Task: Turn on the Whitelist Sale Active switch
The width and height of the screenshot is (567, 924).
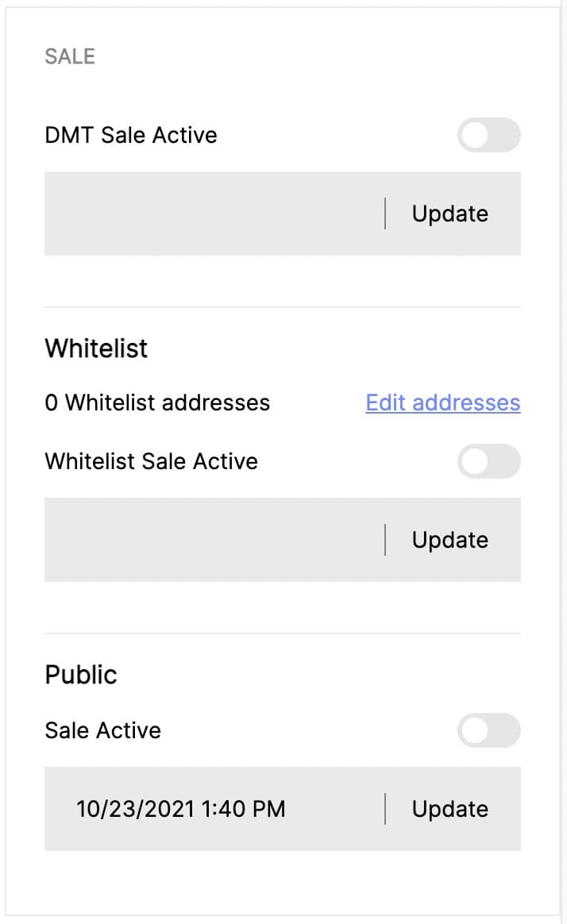Action: click(488, 461)
